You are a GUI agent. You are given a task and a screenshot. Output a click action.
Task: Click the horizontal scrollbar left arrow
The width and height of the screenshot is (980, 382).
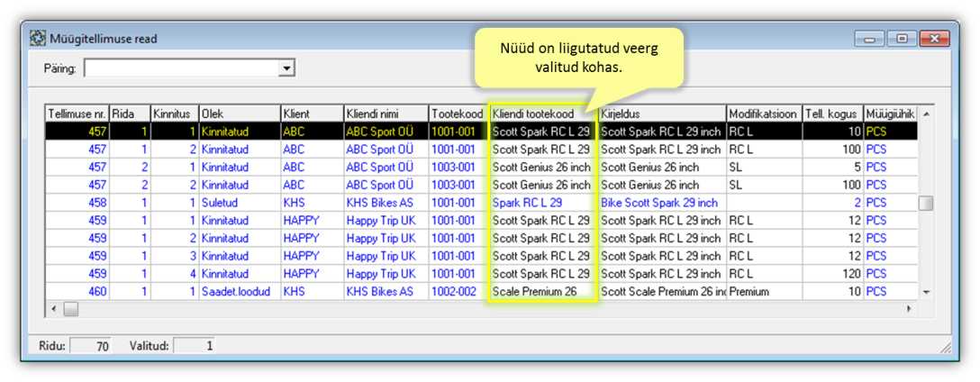54,308
